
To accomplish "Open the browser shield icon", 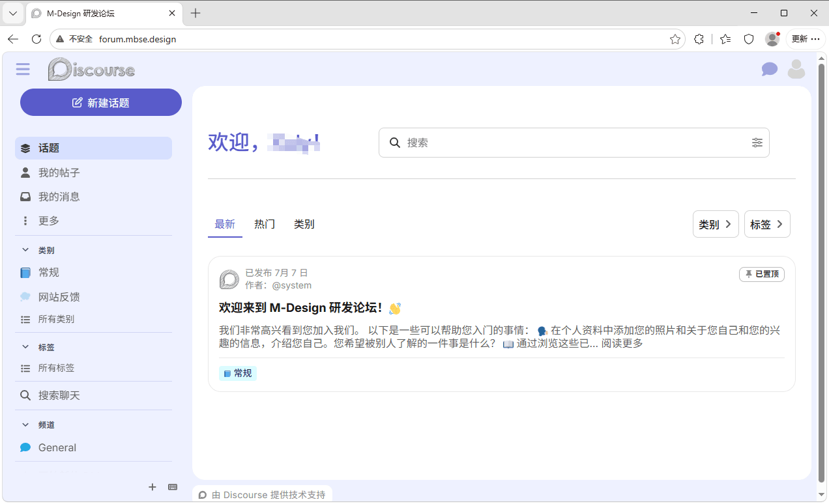I will (749, 39).
